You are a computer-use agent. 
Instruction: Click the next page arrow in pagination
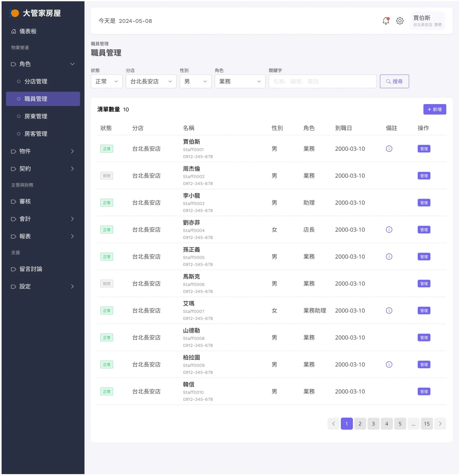click(440, 423)
